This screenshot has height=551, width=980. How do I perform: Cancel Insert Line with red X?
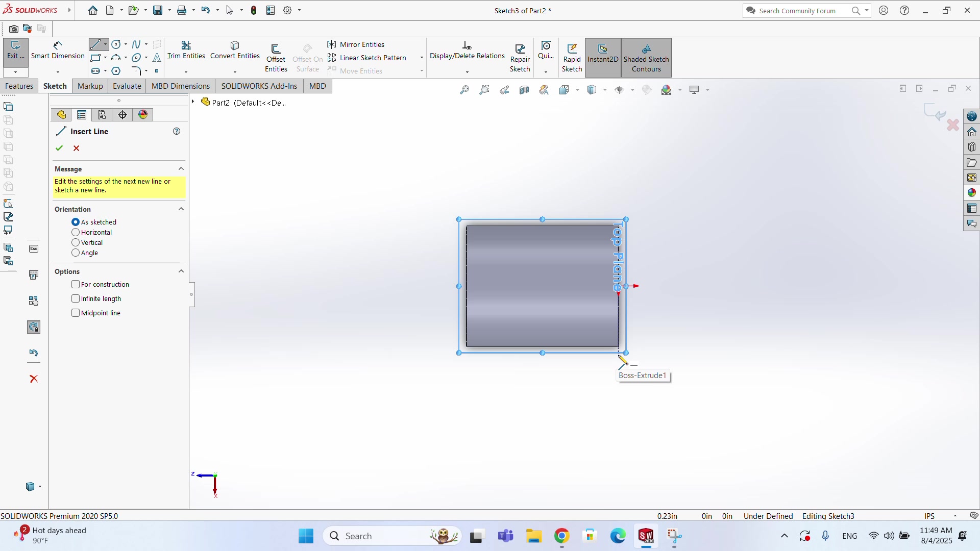click(77, 148)
